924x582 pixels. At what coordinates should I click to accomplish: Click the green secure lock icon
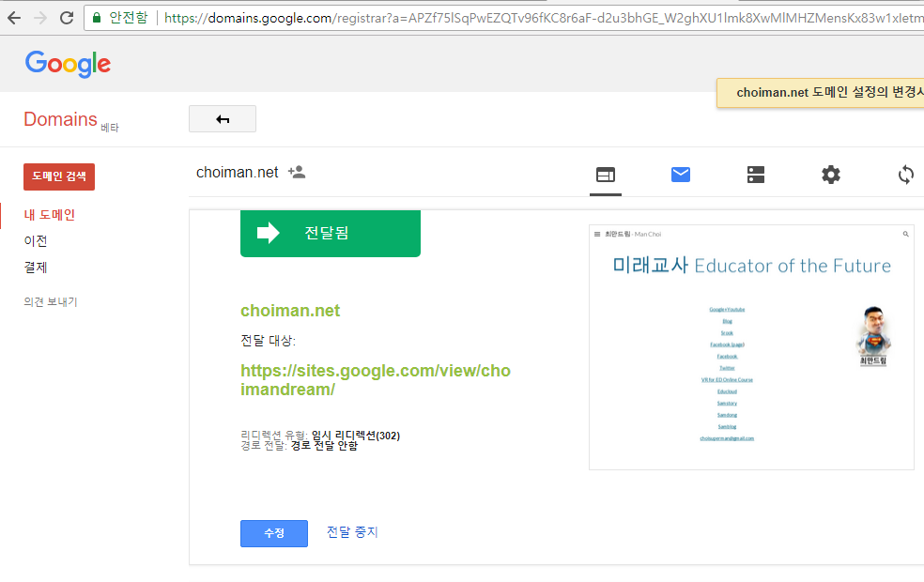[x=97, y=18]
